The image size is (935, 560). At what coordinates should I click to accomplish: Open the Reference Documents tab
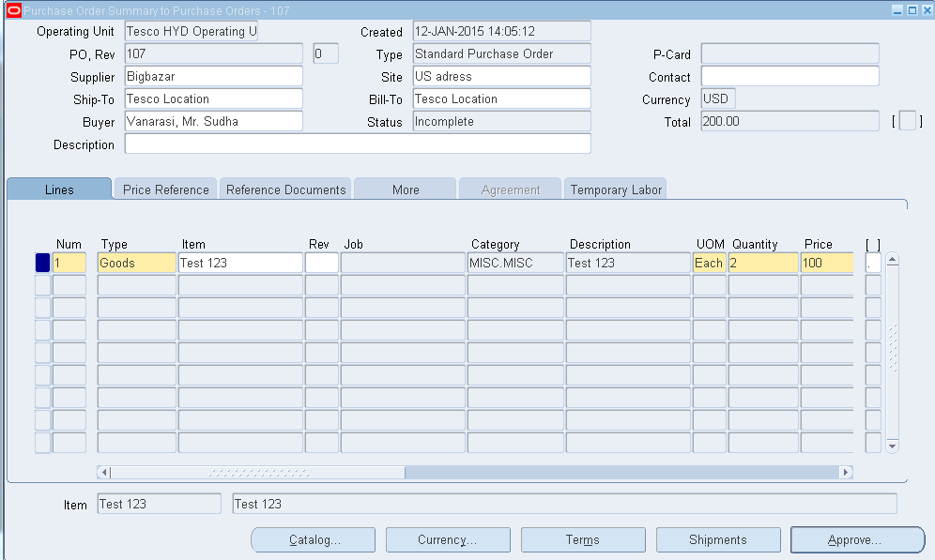(285, 189)
